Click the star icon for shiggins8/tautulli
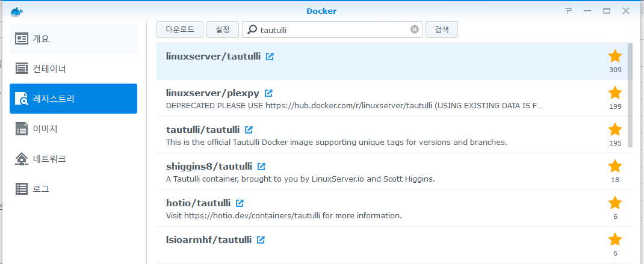Viewport: 644px width, 264px height. pyautogui.click(x=615, y=166)
